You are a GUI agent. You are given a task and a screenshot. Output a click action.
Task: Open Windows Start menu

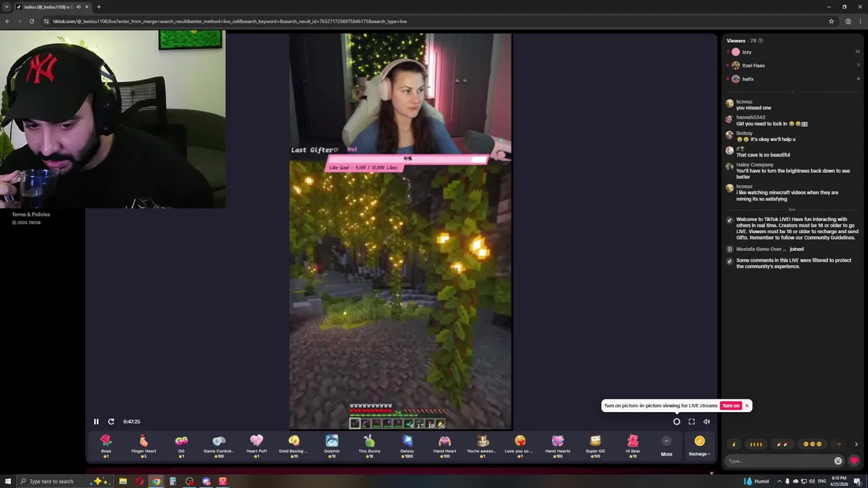click(x=7, y=481)
